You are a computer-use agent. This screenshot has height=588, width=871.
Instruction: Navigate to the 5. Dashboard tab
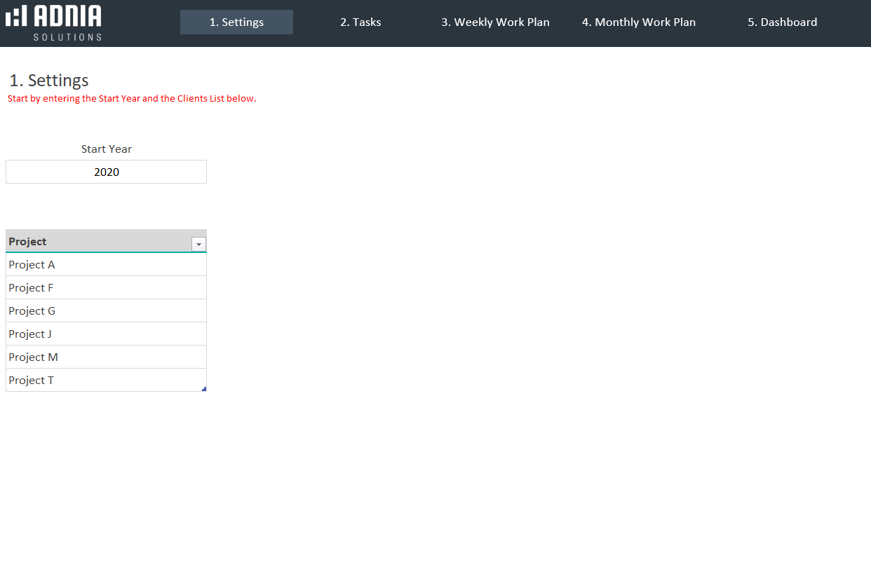[x=782, y=22]
